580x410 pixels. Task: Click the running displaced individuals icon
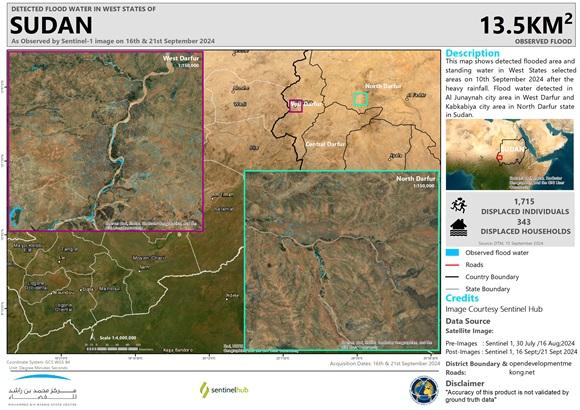(459, 205)
